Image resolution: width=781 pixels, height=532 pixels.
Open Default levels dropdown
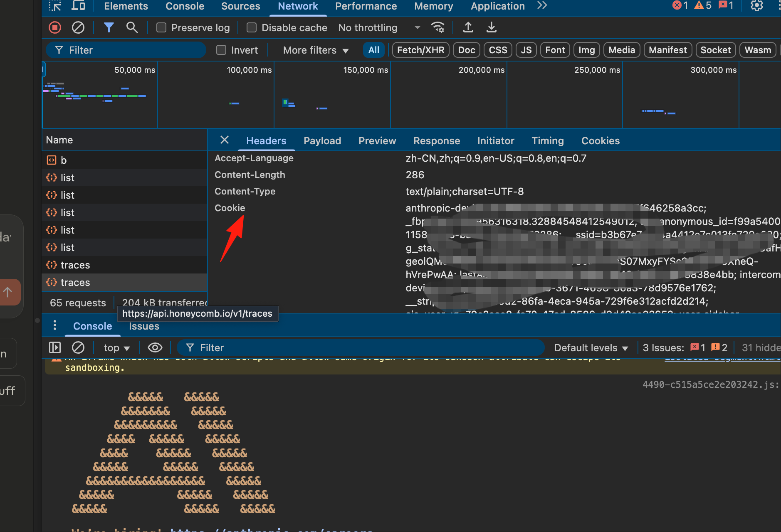591,347
